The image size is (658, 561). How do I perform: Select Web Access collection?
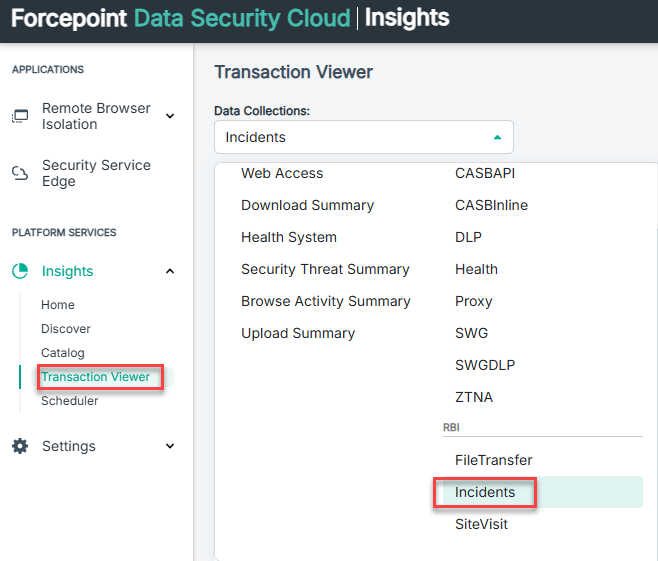[x=282, y=173]
